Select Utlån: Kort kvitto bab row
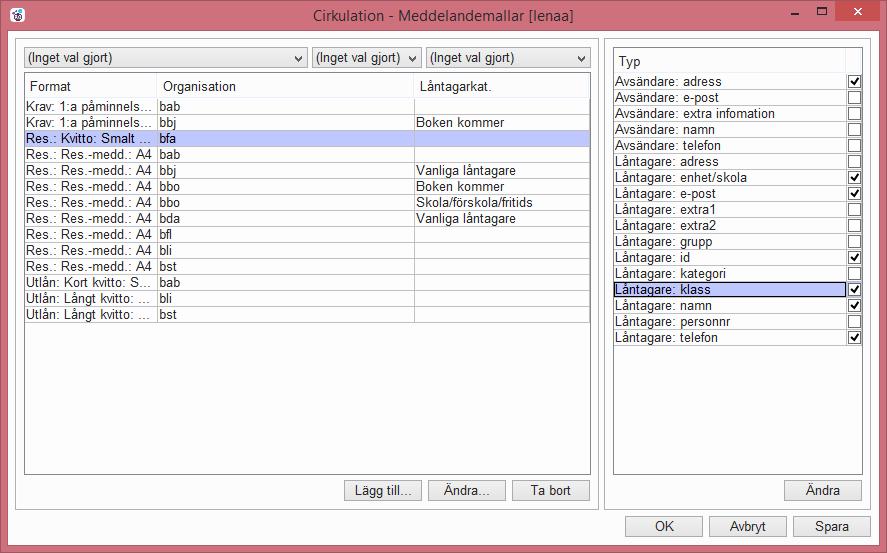Viewport: 887px width, 553px height. click(307, 283)
